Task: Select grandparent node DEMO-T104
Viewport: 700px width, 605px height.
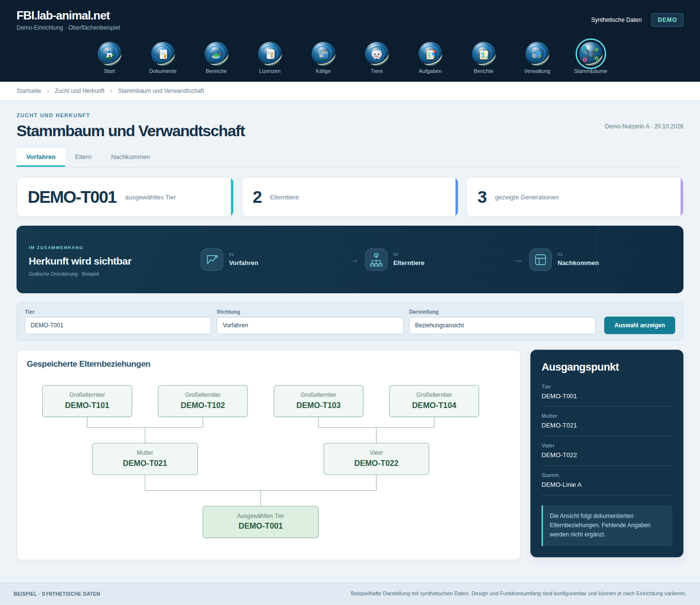Action: [x=434, y=401]
